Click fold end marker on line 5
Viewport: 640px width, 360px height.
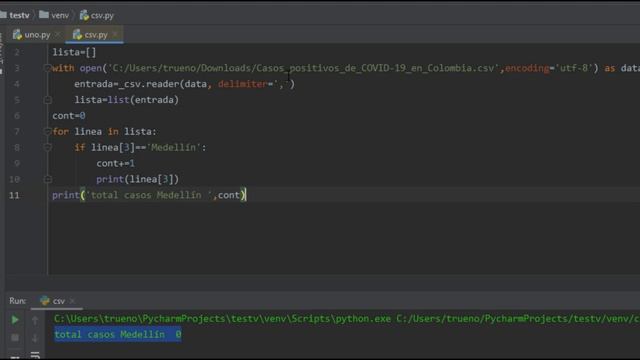(x=47, y=100)
